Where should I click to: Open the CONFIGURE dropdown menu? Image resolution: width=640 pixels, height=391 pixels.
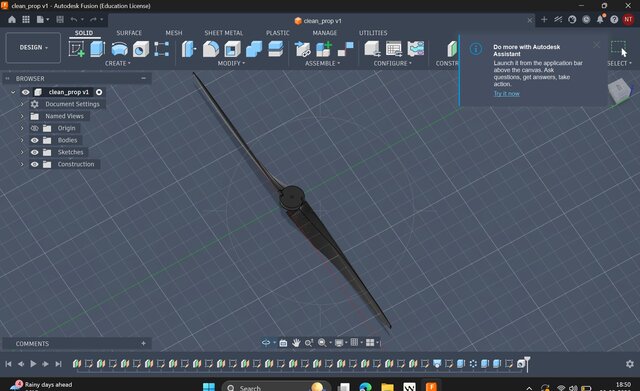point(393,63)
